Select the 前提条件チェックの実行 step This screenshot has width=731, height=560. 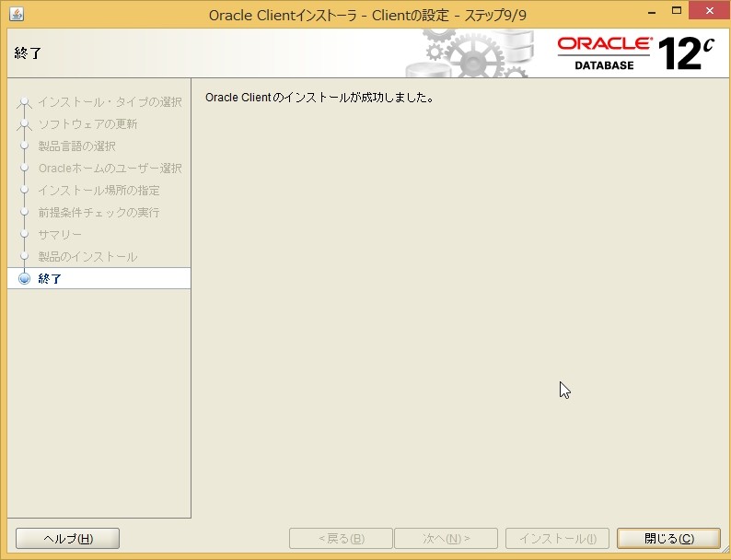(x=99, y=212)
